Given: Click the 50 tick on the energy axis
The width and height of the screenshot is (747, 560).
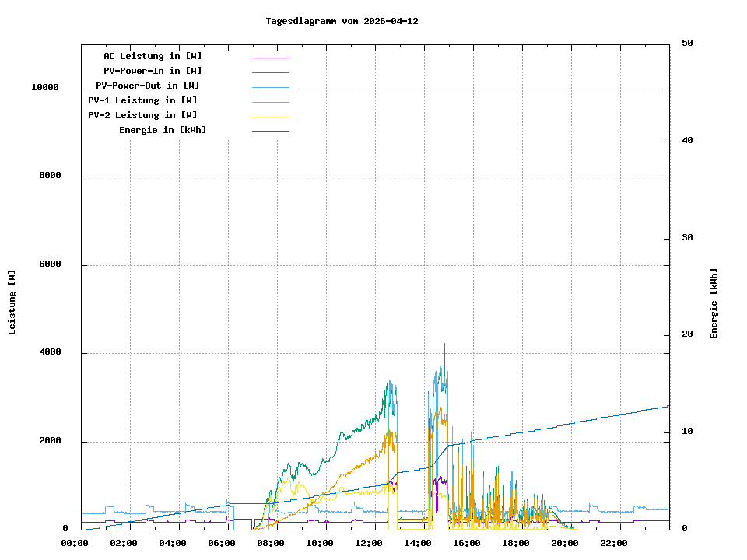Looking at the screenshot, I should click(687, 44).
